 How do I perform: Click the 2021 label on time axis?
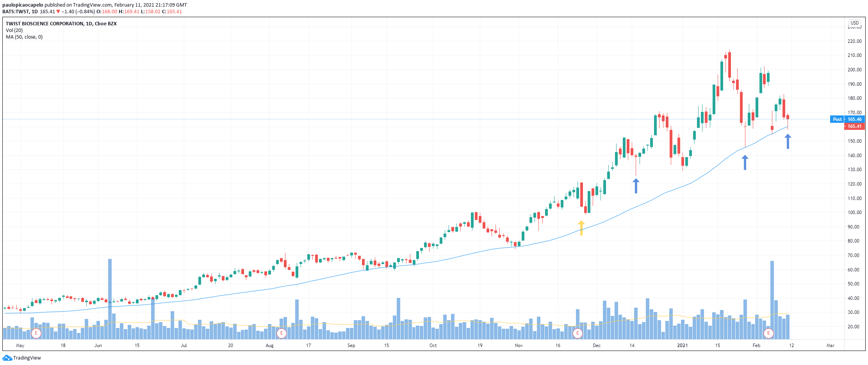click(x=682, y=346)
